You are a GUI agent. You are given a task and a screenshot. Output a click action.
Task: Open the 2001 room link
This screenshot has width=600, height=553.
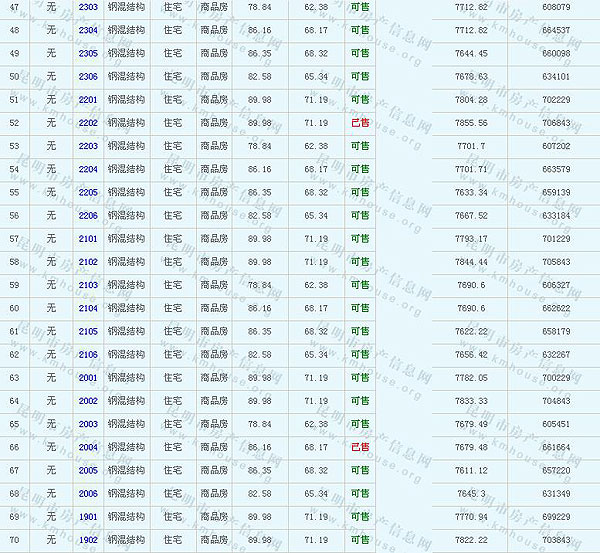tap(88, 378)
